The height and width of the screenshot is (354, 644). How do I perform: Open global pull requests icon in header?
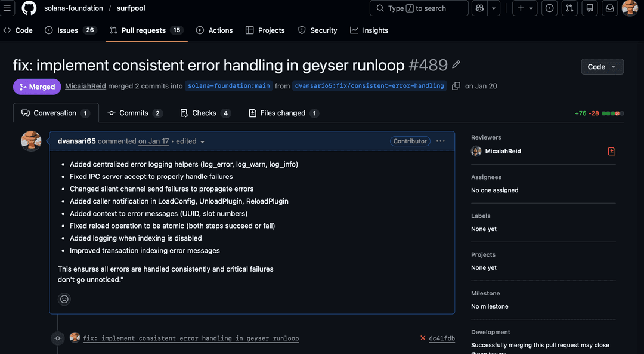pos(569,8)
